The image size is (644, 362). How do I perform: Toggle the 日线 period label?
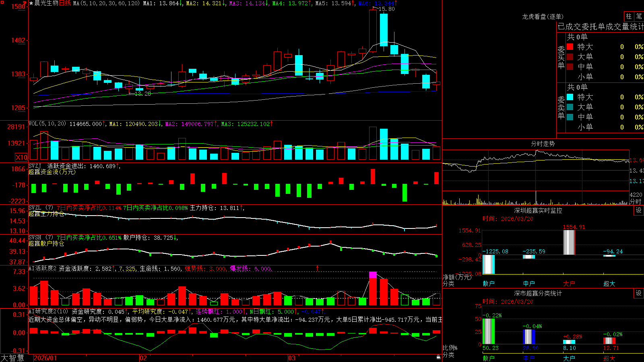[65, 3]
